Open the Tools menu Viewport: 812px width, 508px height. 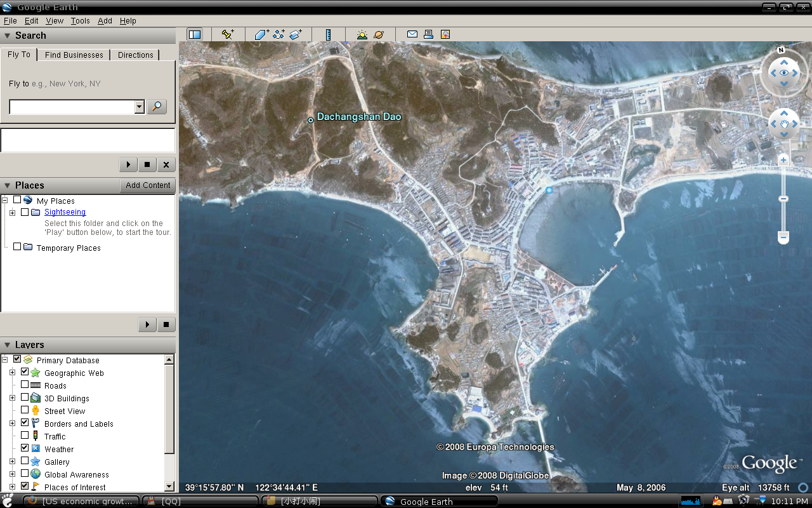click(81, 20)
